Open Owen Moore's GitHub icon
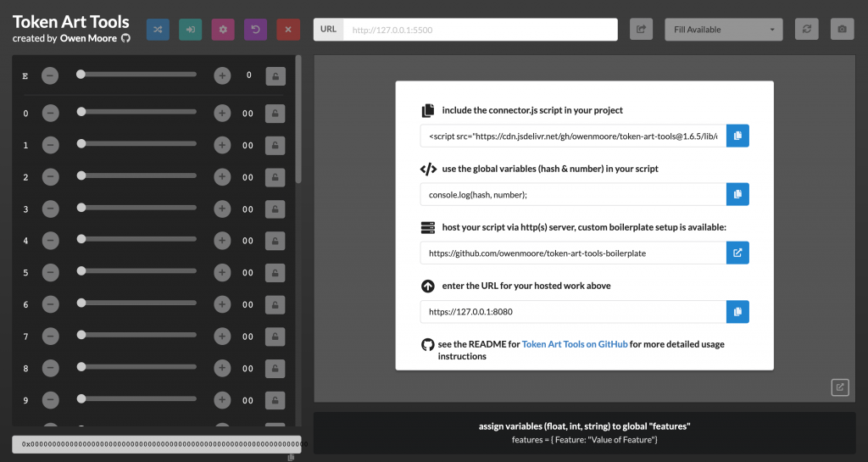Viewport: 868px width, 462px height. (126, 38)
